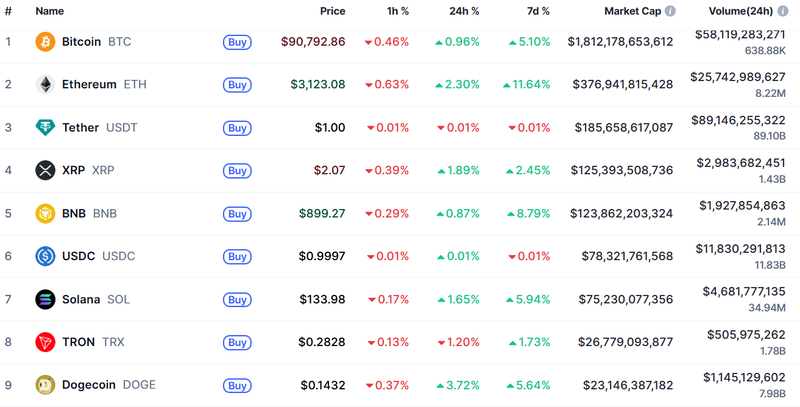
Task: Click the Market Cap info icon
Action: pyautogui.click(x=670, y=11)
